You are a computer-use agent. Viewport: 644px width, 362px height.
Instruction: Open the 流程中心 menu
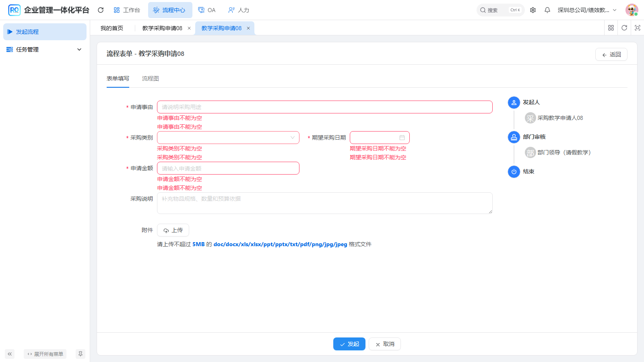pyautogui.click(x=170, y=10)
